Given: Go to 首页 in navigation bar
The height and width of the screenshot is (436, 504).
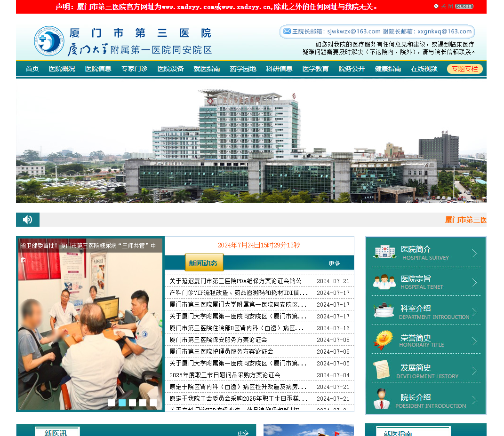Looking at the screenshot, I should coord(32,69).
